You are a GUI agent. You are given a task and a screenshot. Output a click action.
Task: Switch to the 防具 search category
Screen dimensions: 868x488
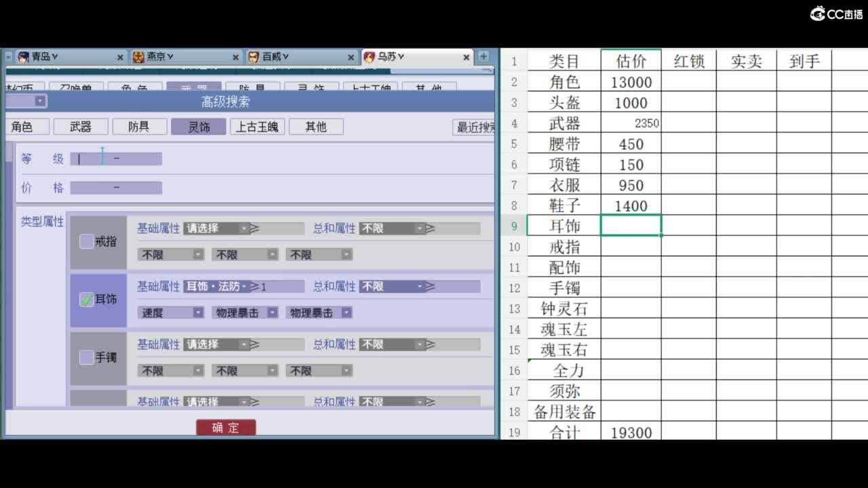coord(139,127)
